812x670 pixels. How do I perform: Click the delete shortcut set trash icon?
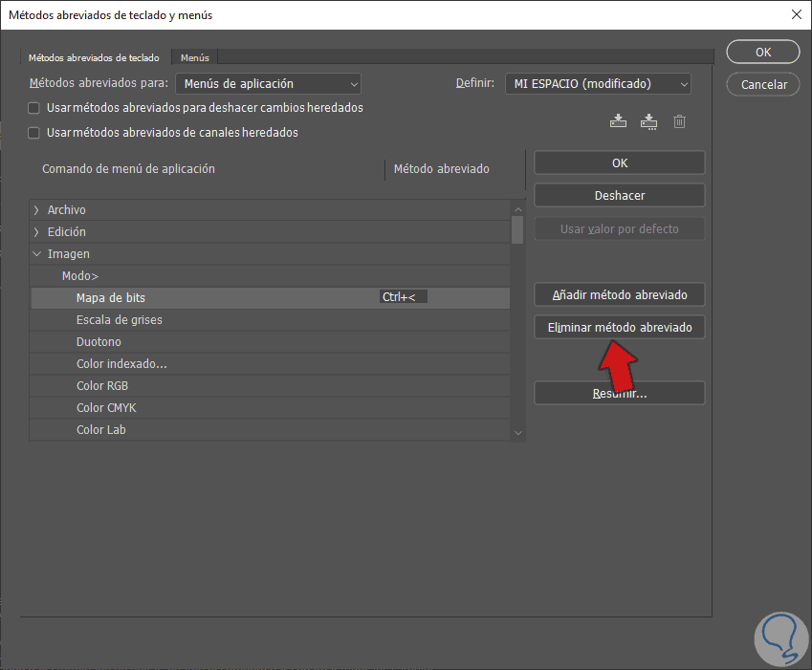(x=679, y=121)
